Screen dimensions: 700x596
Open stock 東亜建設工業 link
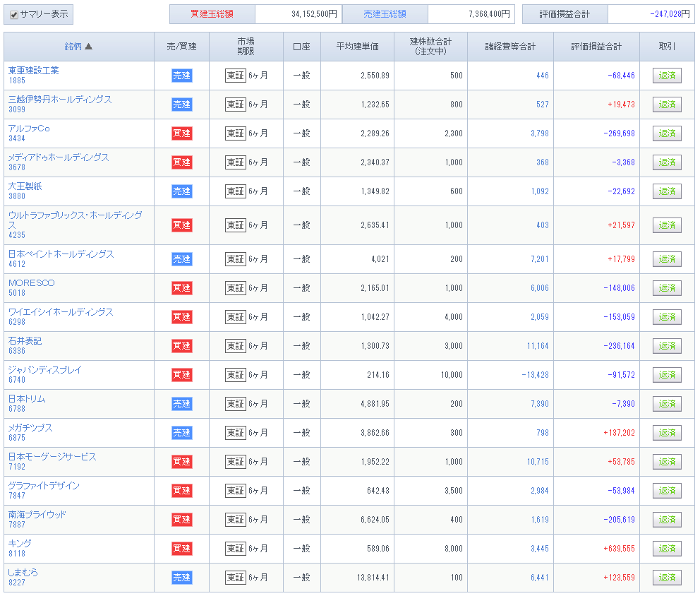33,71
